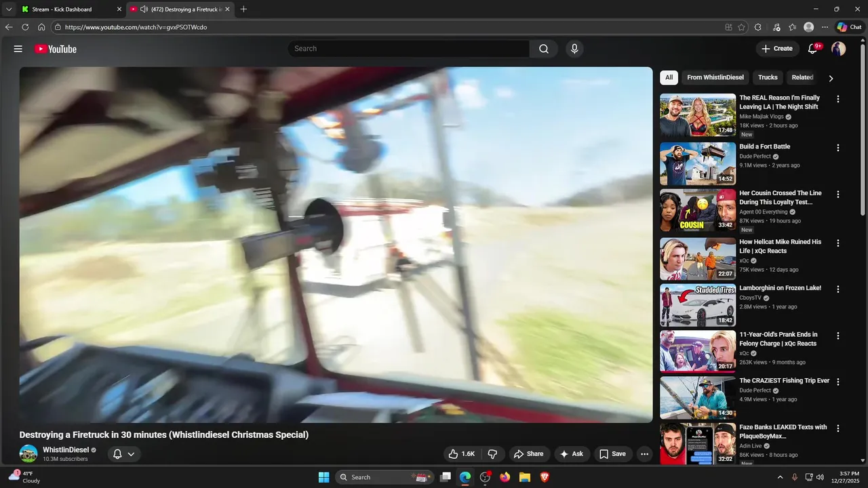
Task: Open options for Lamborghini on Frozen Lake
Action: coord(838,289)
